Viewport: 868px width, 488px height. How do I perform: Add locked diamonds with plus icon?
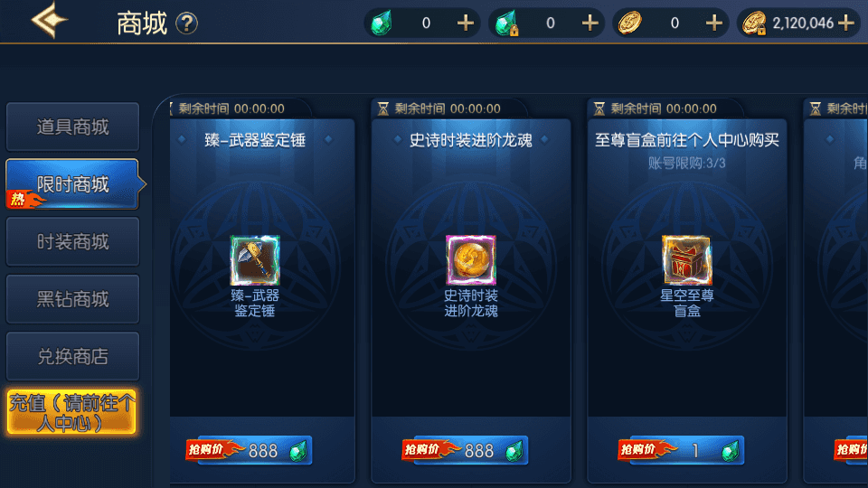click(590, 23)
